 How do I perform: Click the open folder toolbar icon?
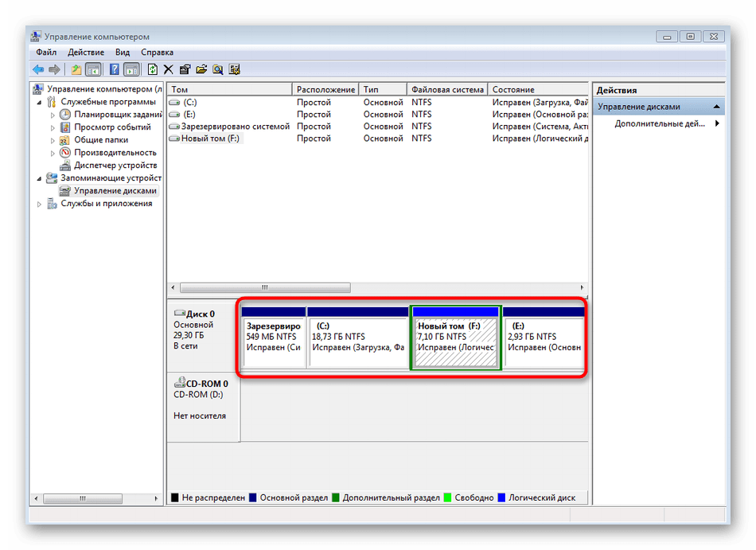pos(201,69)
